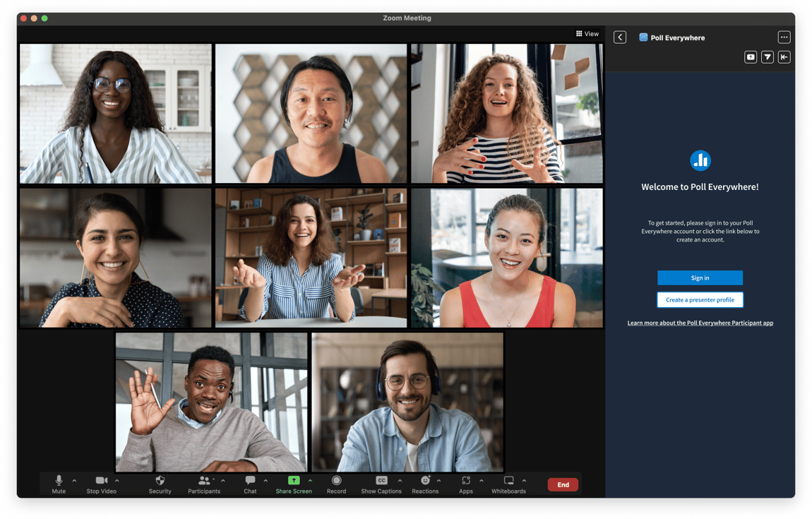Expand the Share Screen options caret
The image size is (812, 519).
pyautogui.click(x=310, y=481)
